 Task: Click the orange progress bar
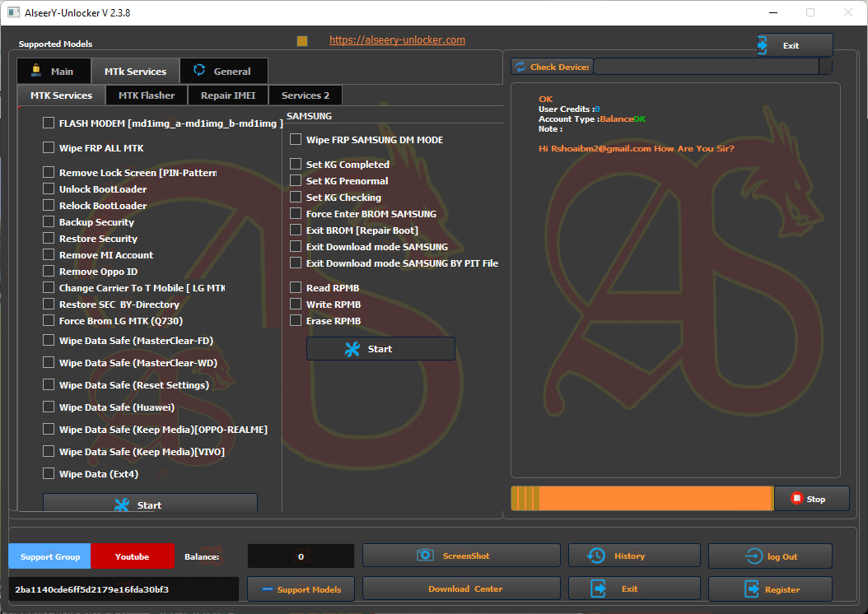(x=641, y=498)
